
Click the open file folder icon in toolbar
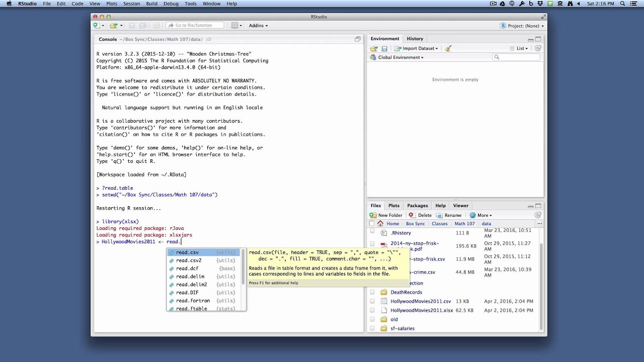click(x=113, y=25)
